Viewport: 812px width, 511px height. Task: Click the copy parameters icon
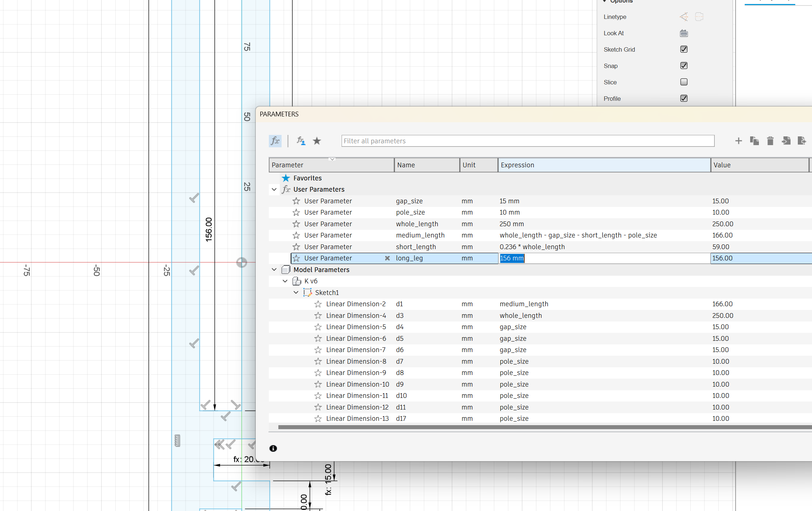pyautogui.click(x=754, y=141)
